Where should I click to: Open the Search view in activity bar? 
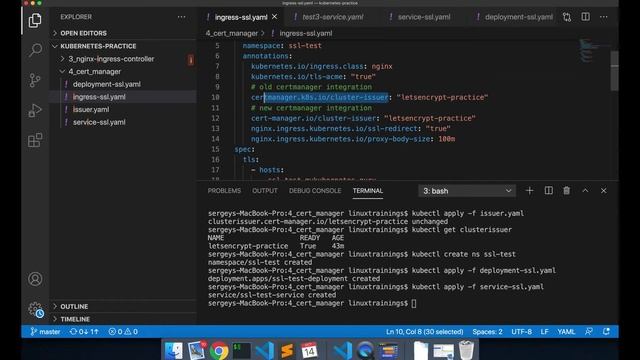pos(35,50)
